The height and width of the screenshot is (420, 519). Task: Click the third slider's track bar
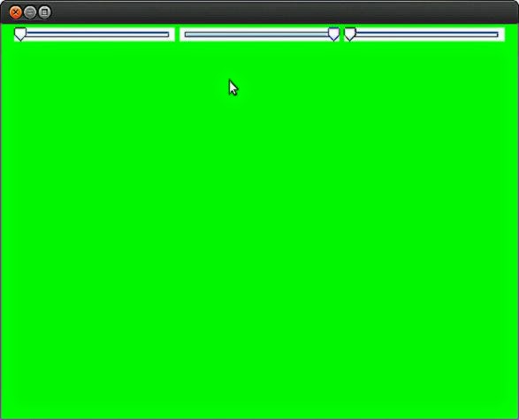427,34
